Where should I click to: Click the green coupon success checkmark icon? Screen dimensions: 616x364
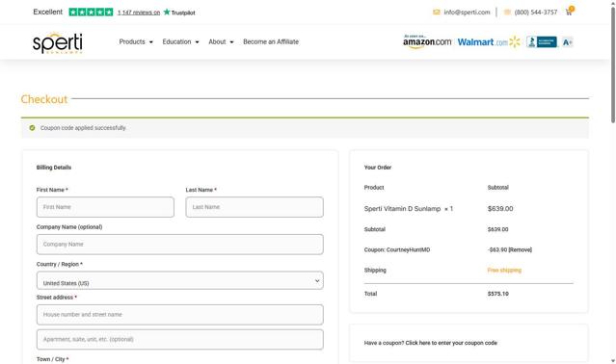(x=32, y=128)
